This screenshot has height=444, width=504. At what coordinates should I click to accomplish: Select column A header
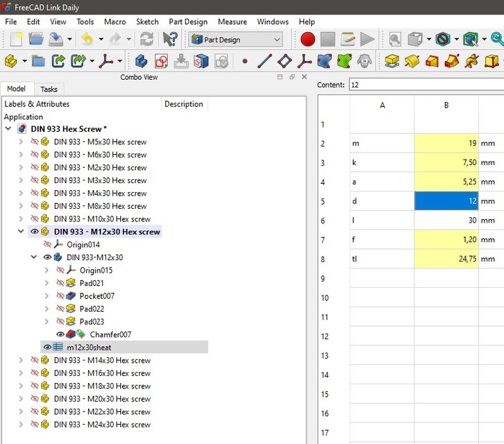click(383, 105)
